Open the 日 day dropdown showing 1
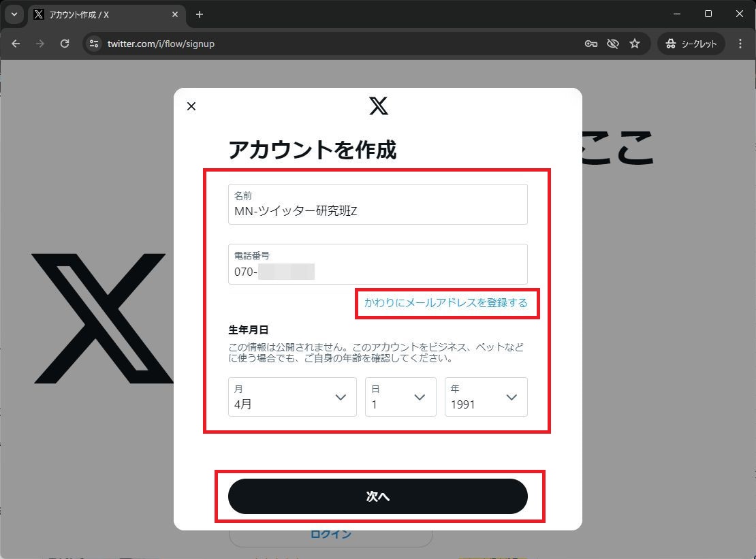 click(x=400, y=397)
